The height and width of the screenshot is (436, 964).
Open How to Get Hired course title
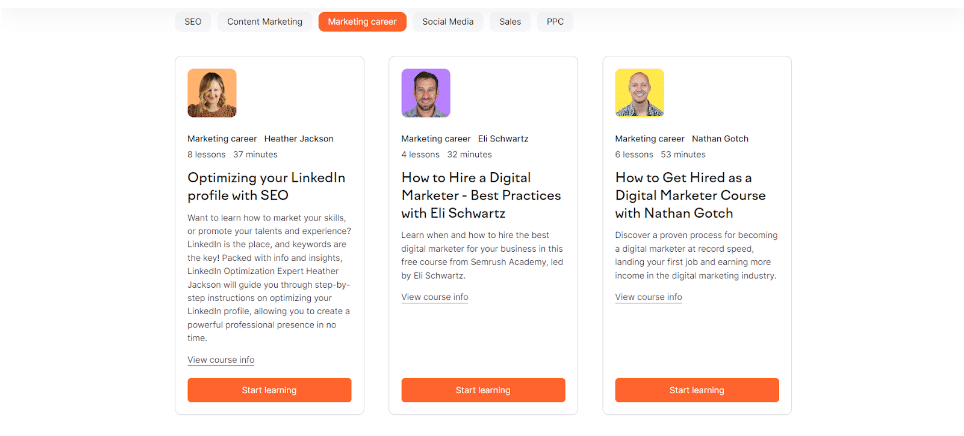pyautogui.click(x=694, y=195)
